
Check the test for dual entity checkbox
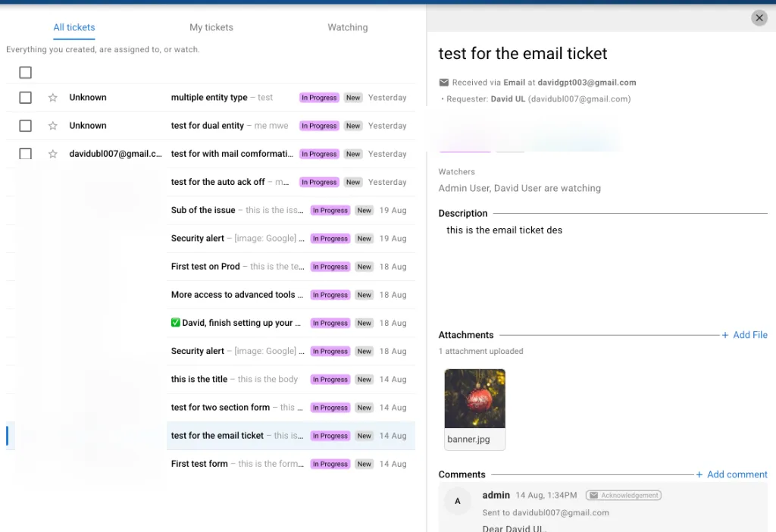[25, 126]
